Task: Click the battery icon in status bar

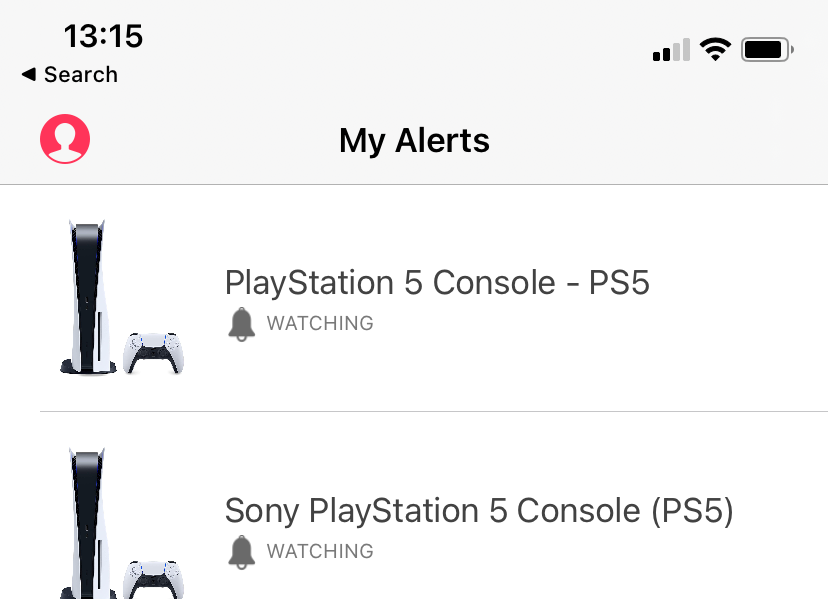Action: [x=767, y=49]
